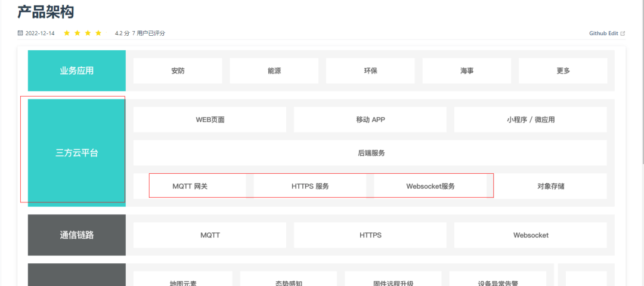This screenshot has width=644, height=286.
Task: Rate with the first star
Action: click(x=67, y=33)
